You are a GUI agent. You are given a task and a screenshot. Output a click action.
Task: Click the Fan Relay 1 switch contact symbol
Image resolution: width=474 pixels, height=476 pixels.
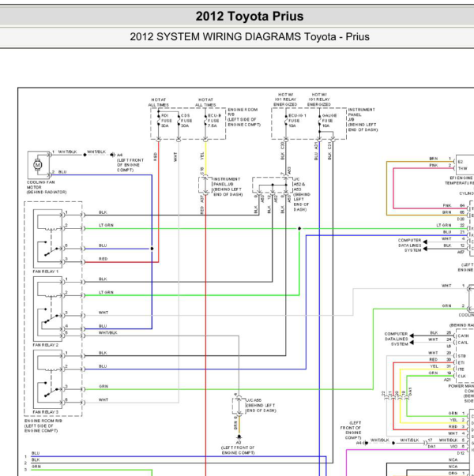(x=51, y=249)
